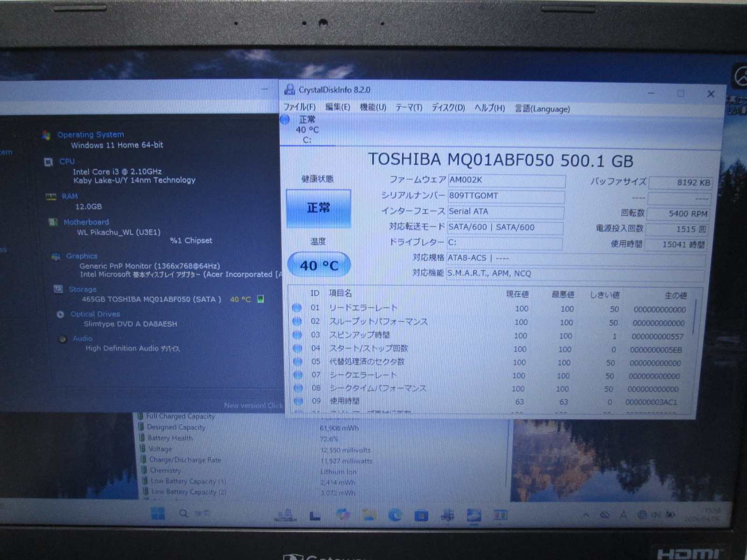The height and width of the screenshot is (560, 747).
Task: Click the CrystalDiskInfo title bar icon
Action: [290, 90]
